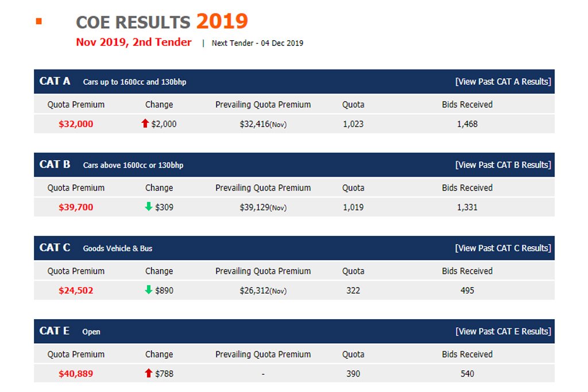The height and width of the screenshot is (392, 588).
Task: Open View Past CAT A Results link
Action: [x=503, y=81]
